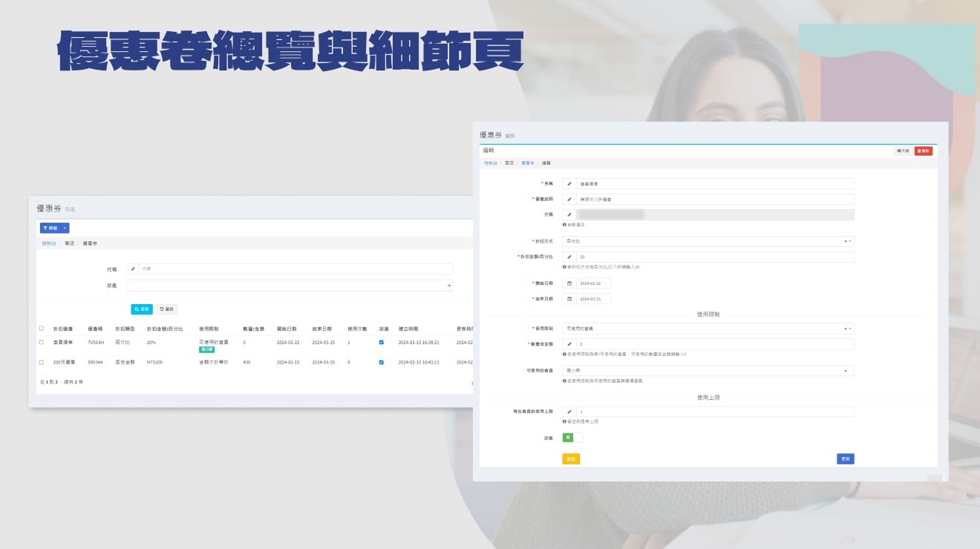Toggle the select-all checkbox in table header
Screen dimensions: 980x549
(42, 328)
